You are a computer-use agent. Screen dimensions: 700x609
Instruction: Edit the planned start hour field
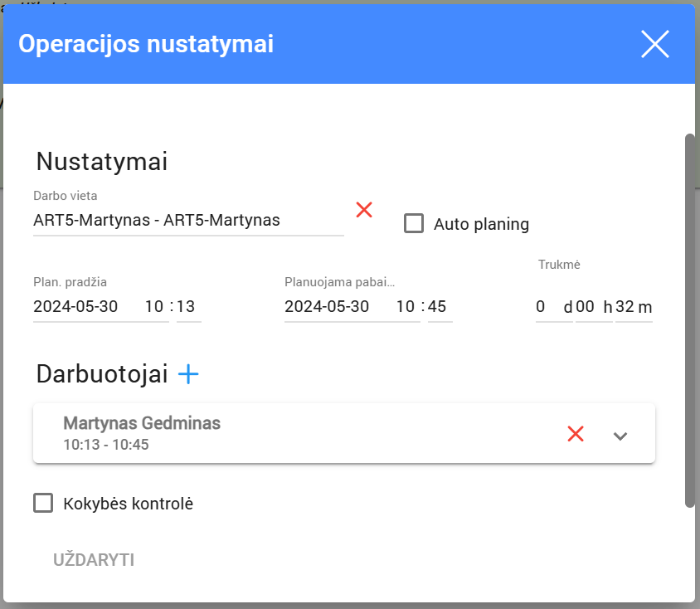pos(154,307)
